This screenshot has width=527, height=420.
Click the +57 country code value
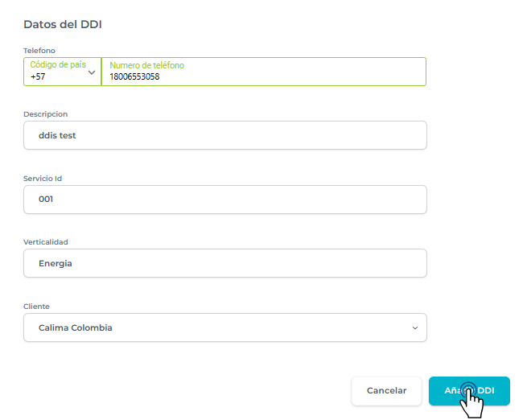point(38,76)
